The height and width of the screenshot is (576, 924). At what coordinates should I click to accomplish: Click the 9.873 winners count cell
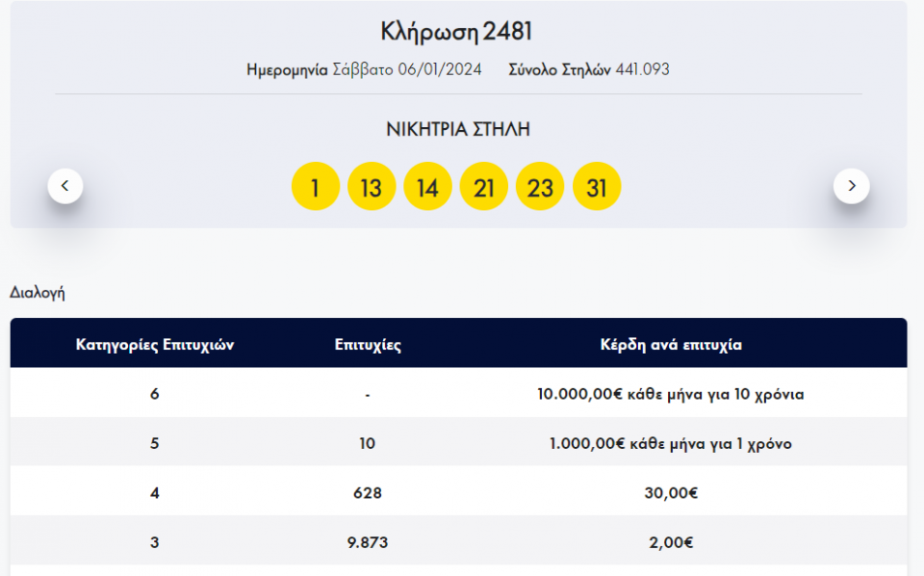point(368,542)
